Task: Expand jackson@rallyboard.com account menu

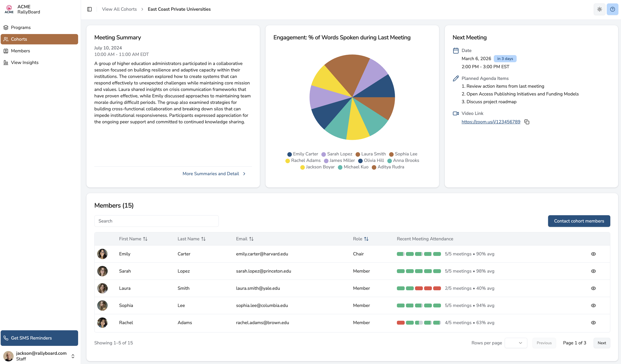Action: [x=73, y=356]
